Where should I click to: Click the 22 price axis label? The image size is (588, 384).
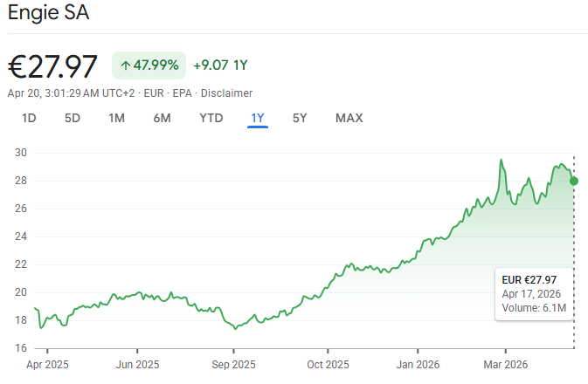(x=21, y=264)
